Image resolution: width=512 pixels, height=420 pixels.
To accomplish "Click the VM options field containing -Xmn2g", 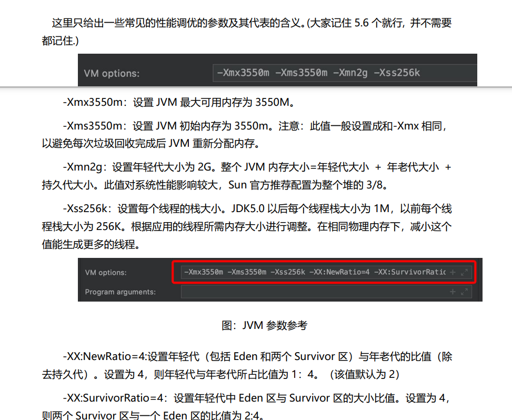I will (345, 73).
